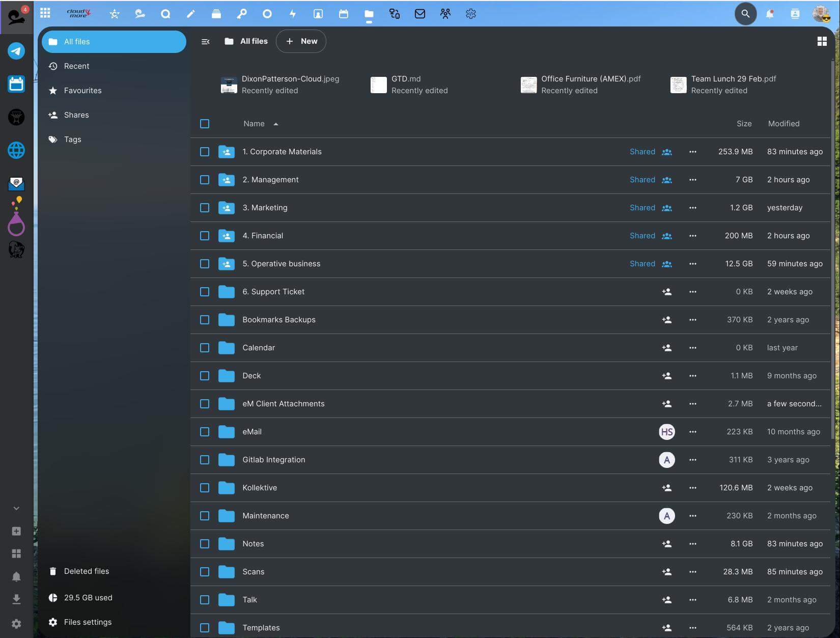Select the checkbox for 3. Marketing
Viewport: 840px width, 638px height.
[x=205, y=208]
